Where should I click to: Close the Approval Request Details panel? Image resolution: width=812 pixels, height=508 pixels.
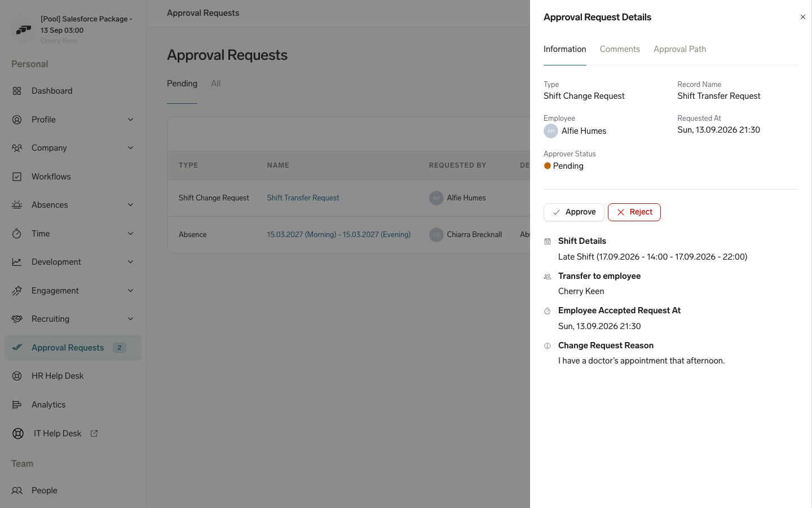tap(803, 17)
